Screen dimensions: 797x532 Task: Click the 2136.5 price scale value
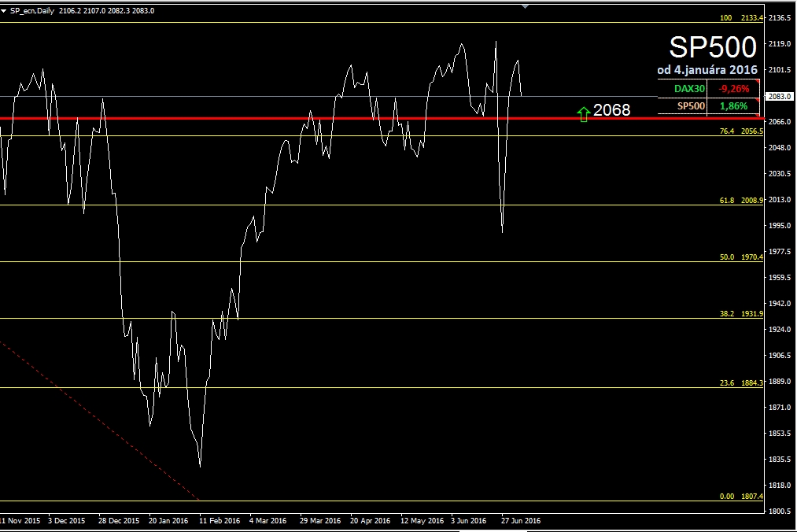point(780,18)
